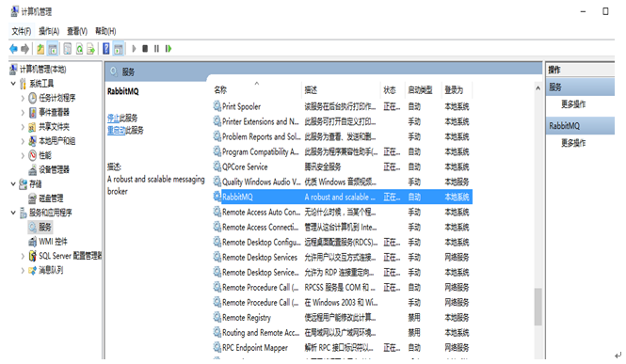The width and height of the screenshot is (626, 364).
Task: Sort by the 启动类型 column header
Action: click(x=420, y=90)
